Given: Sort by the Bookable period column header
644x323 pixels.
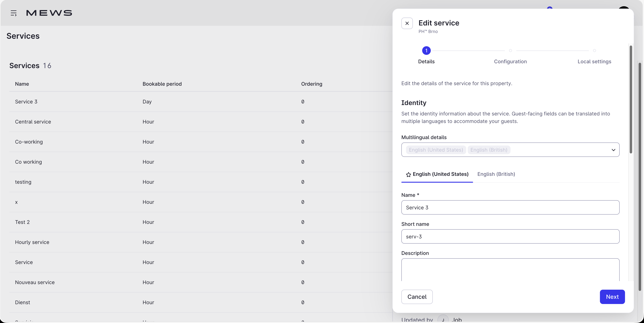Looking at the screenshot, I should click(x=162, y=84).
